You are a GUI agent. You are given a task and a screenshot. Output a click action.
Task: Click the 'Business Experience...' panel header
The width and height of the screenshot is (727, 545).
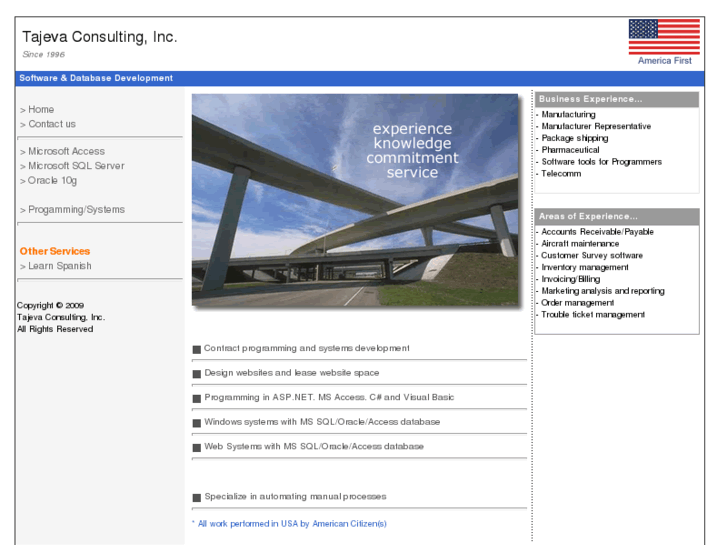coord(617,99)
